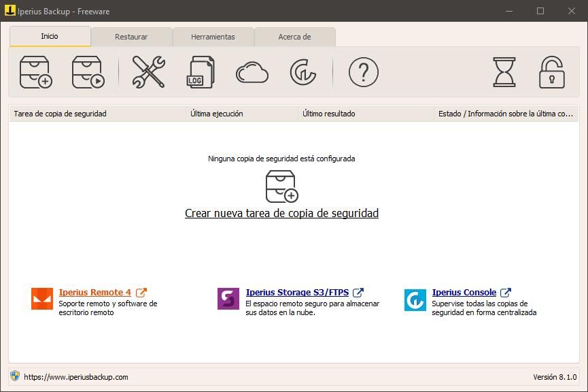Click 'Tarea de copia de seguridad' column header
Viewport: 588px width, 392px height.
[x=97, y=114]
